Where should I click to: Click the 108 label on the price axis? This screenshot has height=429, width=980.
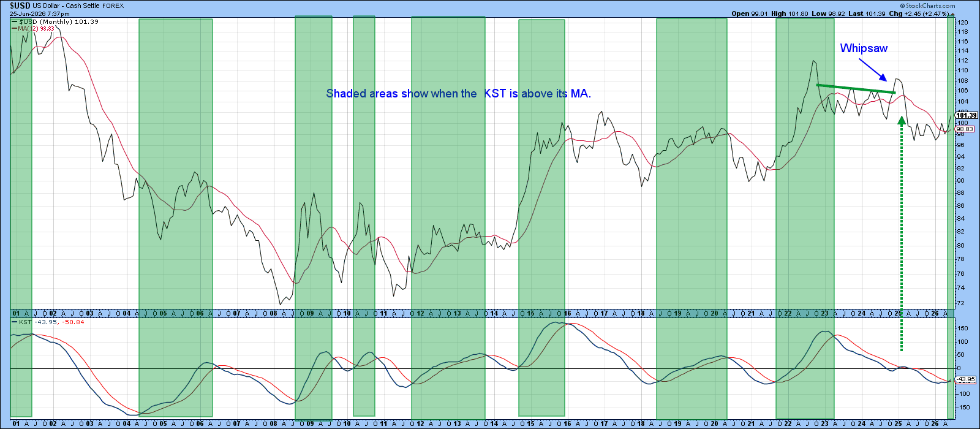pos(962,80)
